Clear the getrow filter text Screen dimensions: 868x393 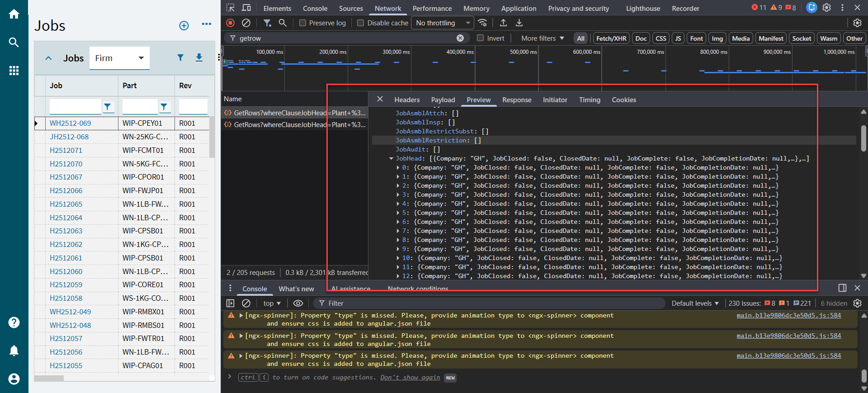click(x=460, y=38)
